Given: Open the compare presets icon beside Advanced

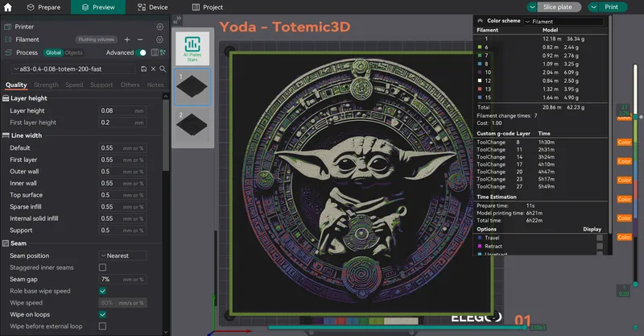Looking at the screenshot, I should [x=155, y=52].
